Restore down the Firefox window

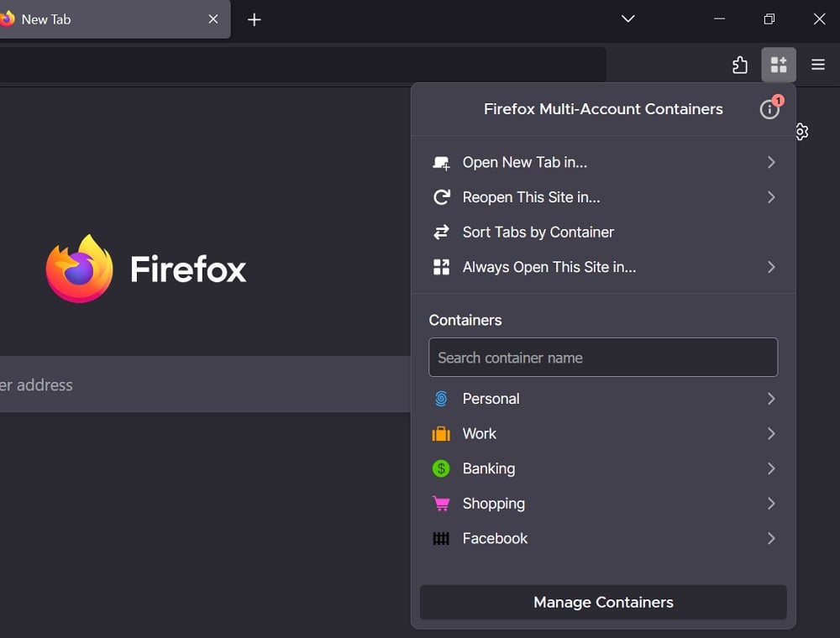pos(769,18)
